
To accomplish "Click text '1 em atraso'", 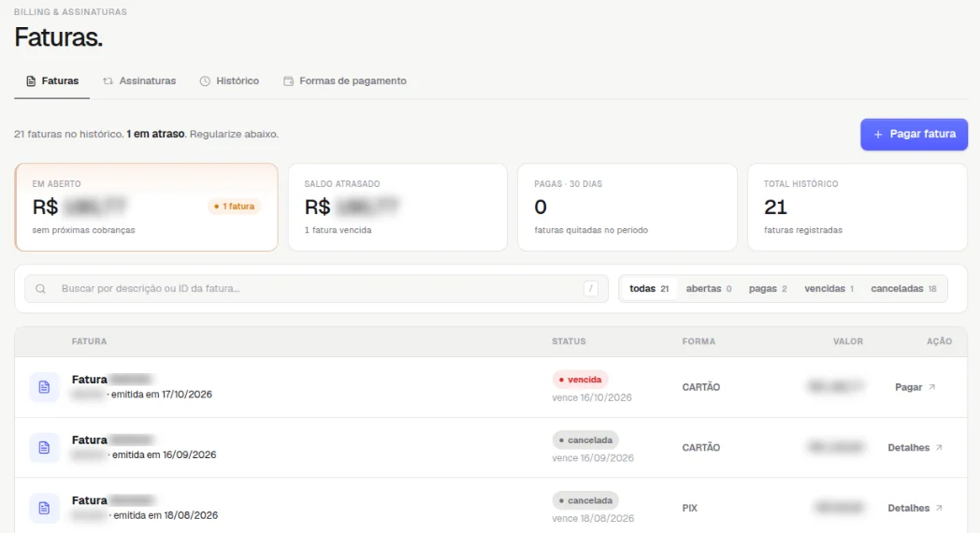I will 155,135.
